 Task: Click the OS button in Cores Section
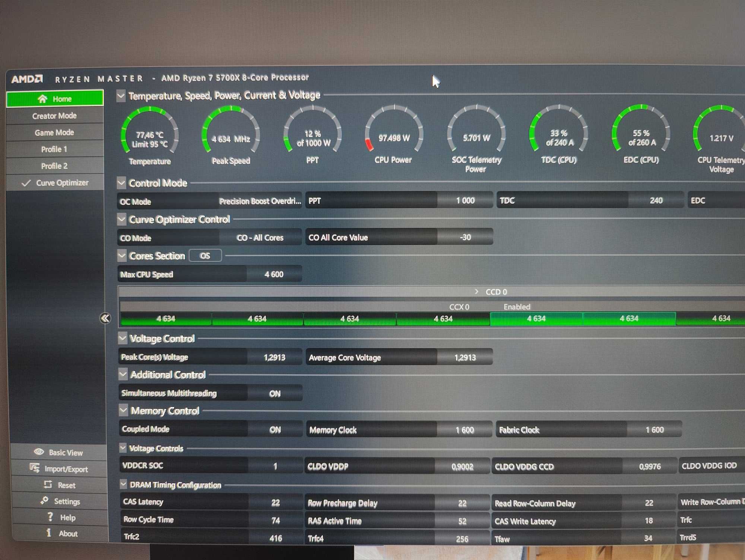tap(205, 256)
